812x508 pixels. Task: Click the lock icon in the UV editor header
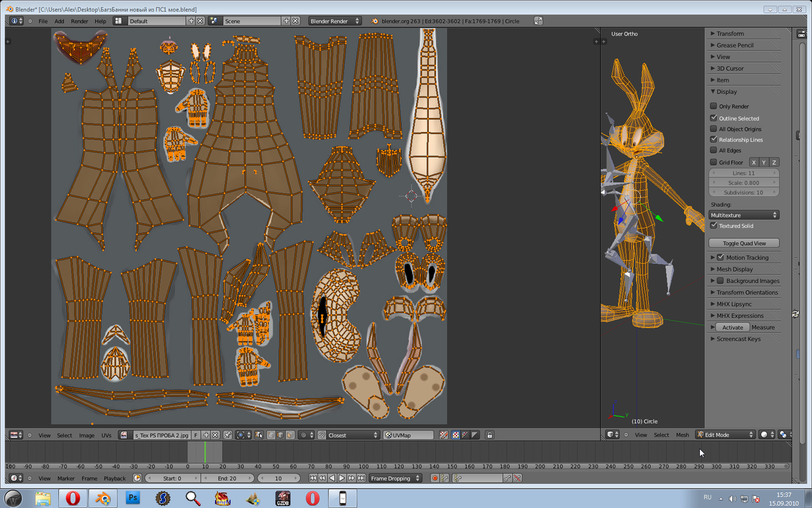point(489,435)
